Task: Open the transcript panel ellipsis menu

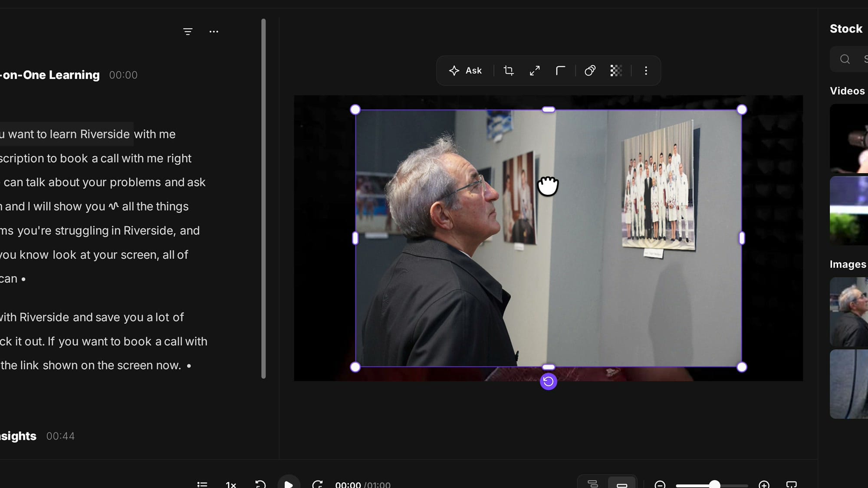Action: pos(214,32)
